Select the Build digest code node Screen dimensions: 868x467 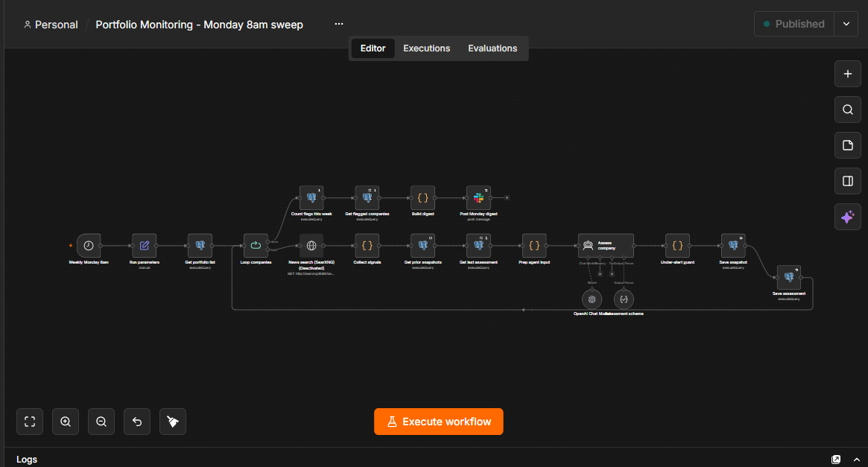tap(423, 197)
